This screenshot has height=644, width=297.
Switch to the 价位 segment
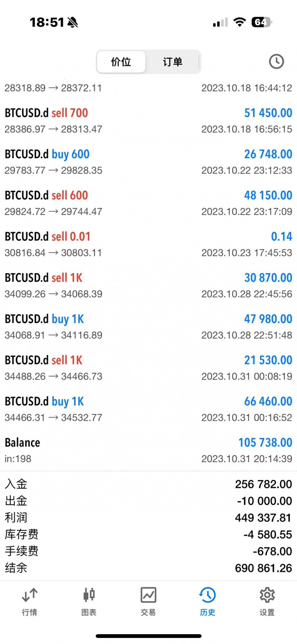[x=121, y=62]
